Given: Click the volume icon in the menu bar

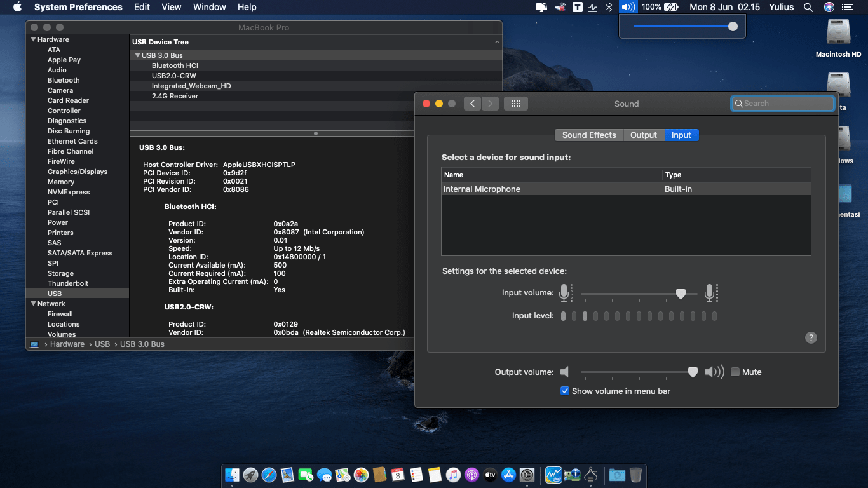Looking at the screenshot, I should (628, 7).
